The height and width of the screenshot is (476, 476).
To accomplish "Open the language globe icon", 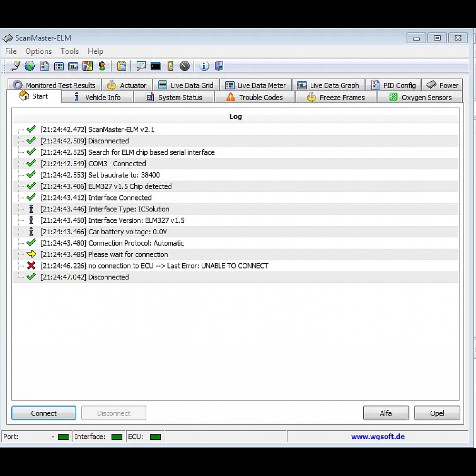I will click(x=30, y=66).
